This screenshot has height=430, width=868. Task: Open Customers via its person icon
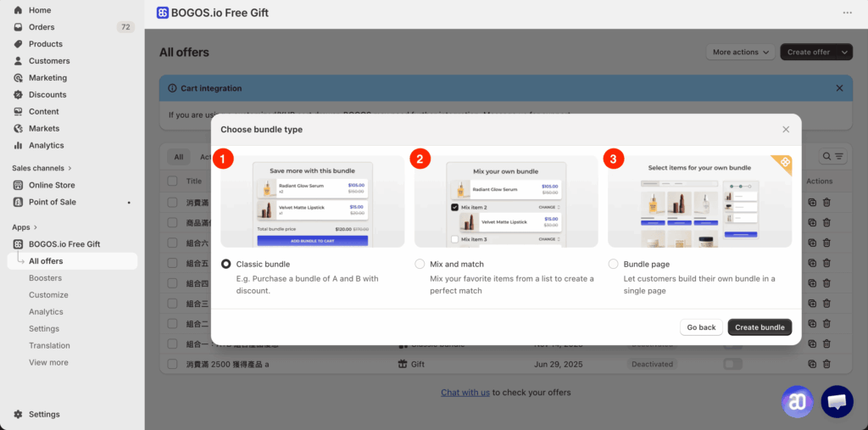(19, 61)
